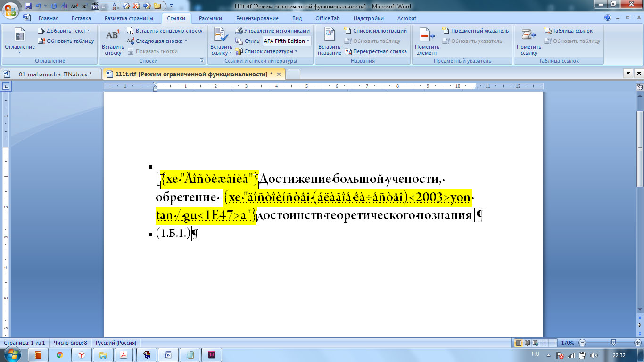Viewport: 644px width, 362px height.
Task: Open Google Chrome from taskbar
Action: [x=59, y=355]
